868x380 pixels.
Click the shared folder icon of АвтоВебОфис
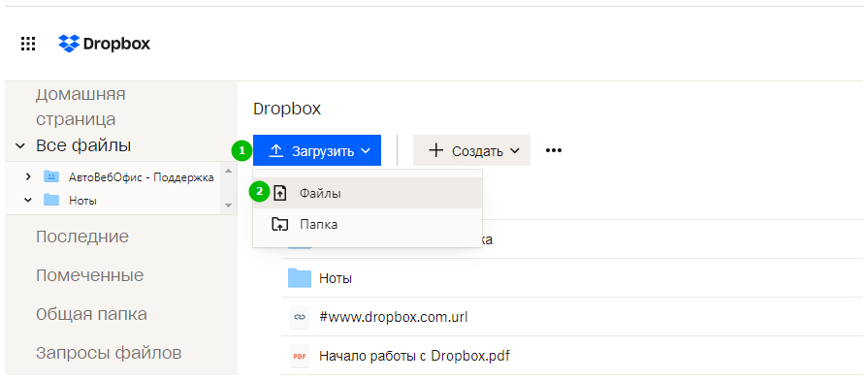(51, 177)
